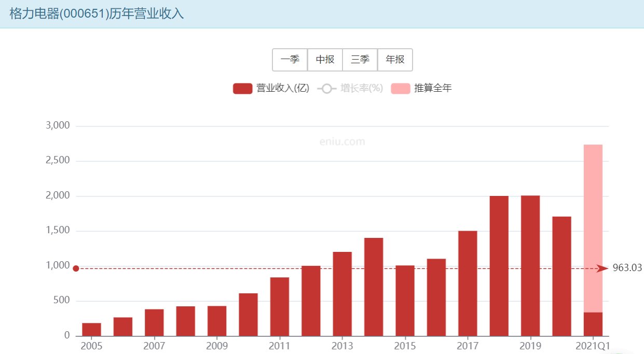
Task: Click the red 营业收入 legend swatch
Action: point(242,89)
